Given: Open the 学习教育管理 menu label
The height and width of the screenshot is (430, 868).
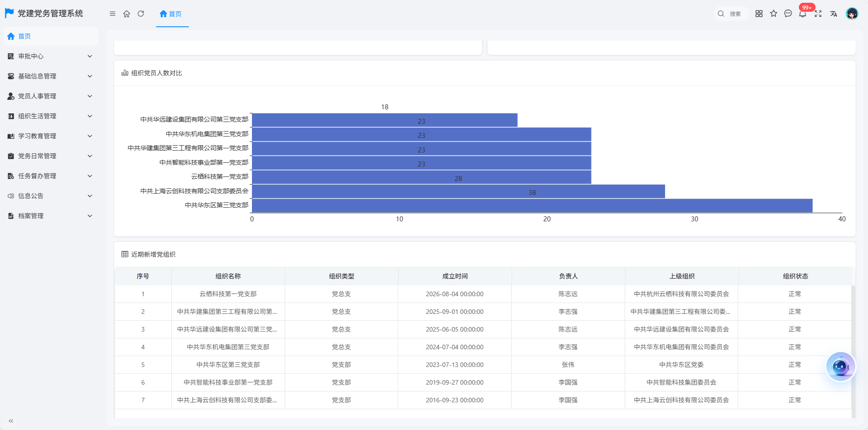Looking at the screenshot, I should 37,136.
